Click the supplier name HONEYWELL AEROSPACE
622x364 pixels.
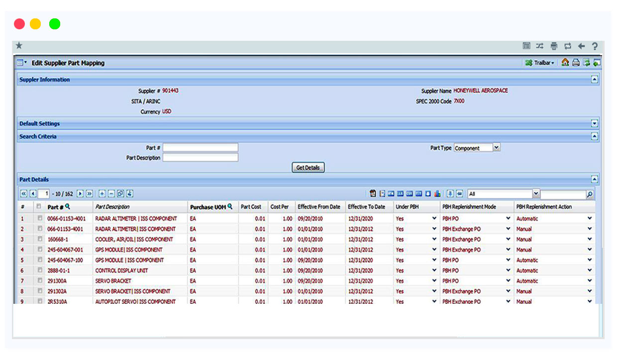tap(481, 91)
